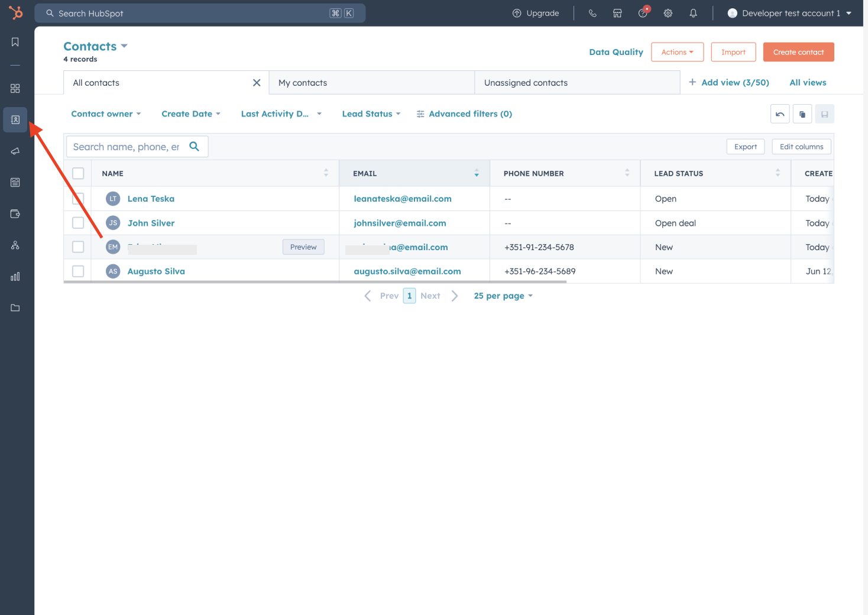Select the John Silver row checkbox
This screenshot has width=868, height=615.
[x=78, y=223]
